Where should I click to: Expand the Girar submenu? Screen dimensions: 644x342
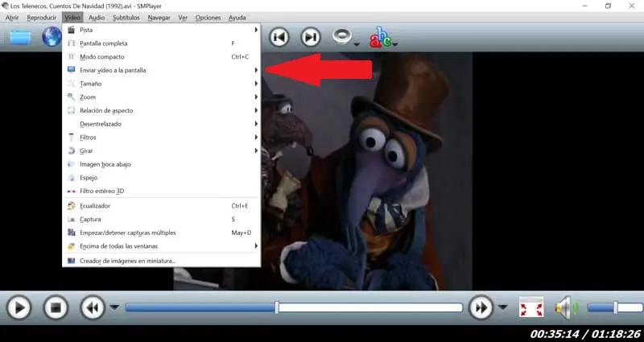(x=162, y=150)
